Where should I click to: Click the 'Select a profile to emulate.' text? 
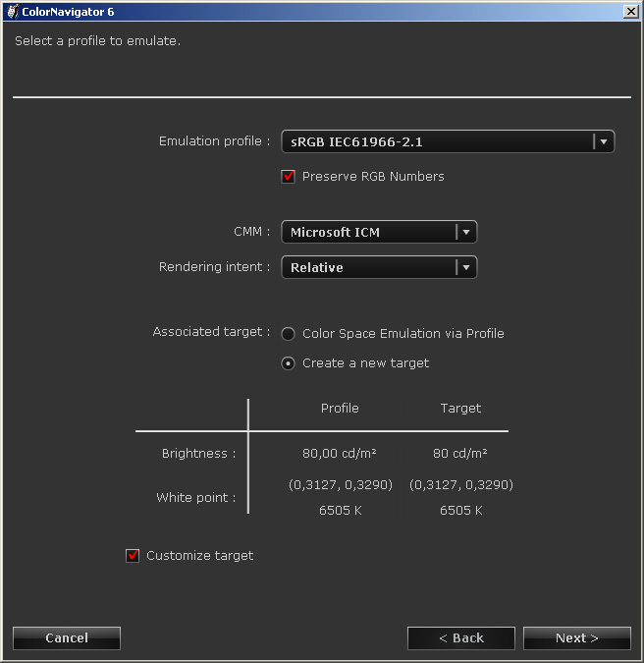coord(97,41)
